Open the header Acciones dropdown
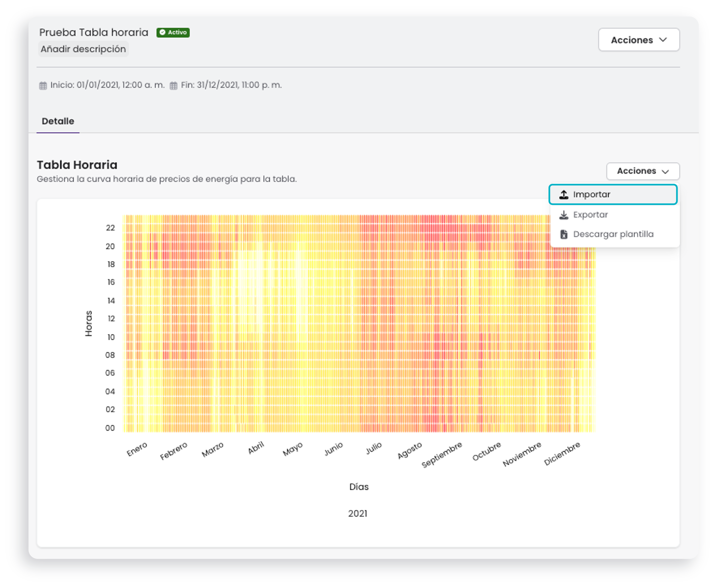The width and height of the screenshot is (715, 588). pos(639,40)
